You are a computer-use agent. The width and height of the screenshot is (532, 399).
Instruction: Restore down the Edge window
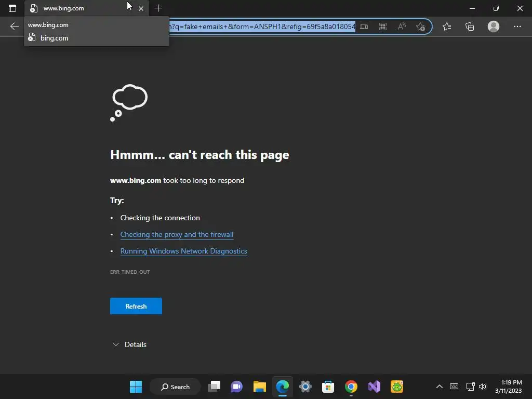pyautogui.click(x=496, y=8)
